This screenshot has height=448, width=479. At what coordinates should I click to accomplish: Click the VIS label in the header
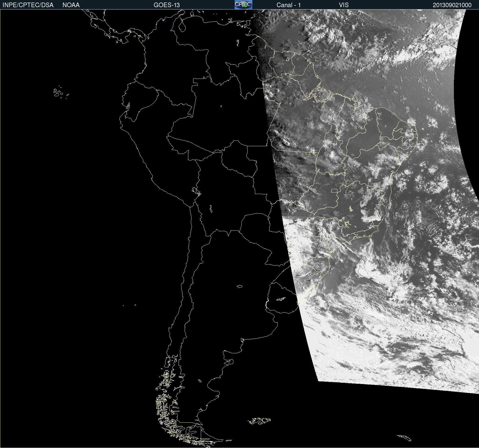[344, 5]
